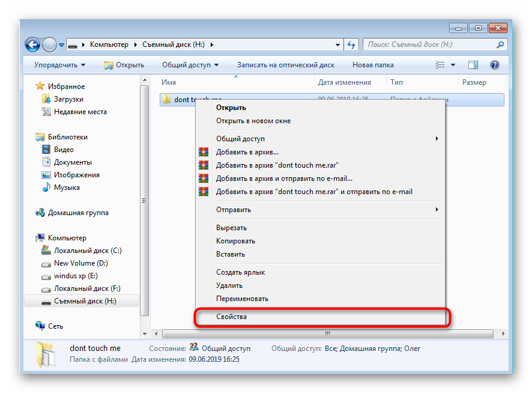532x393 pixels.
Task: Click Открыть toolbar button
Action: tap(124, 65)
